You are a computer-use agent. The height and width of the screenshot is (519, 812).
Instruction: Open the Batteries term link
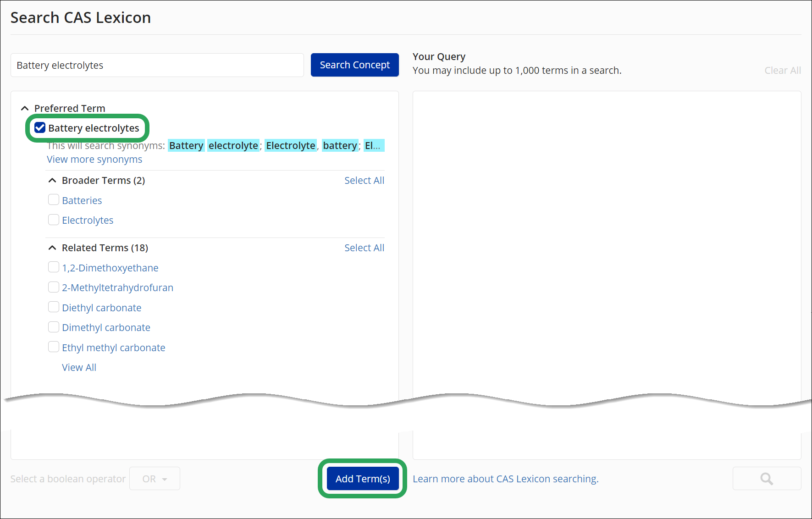click(82, 201)
